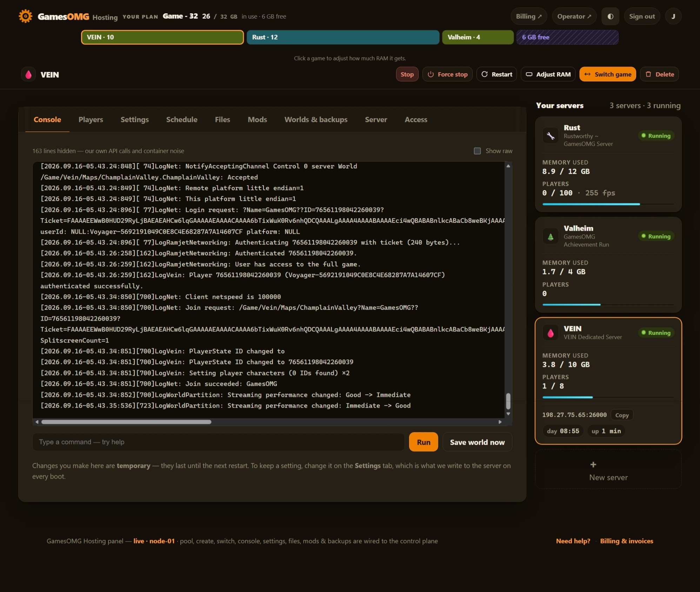Open Worlds & backups tab
Viewport: 700px width, 592px height.
pyautogui.click(x=316, y=120)
